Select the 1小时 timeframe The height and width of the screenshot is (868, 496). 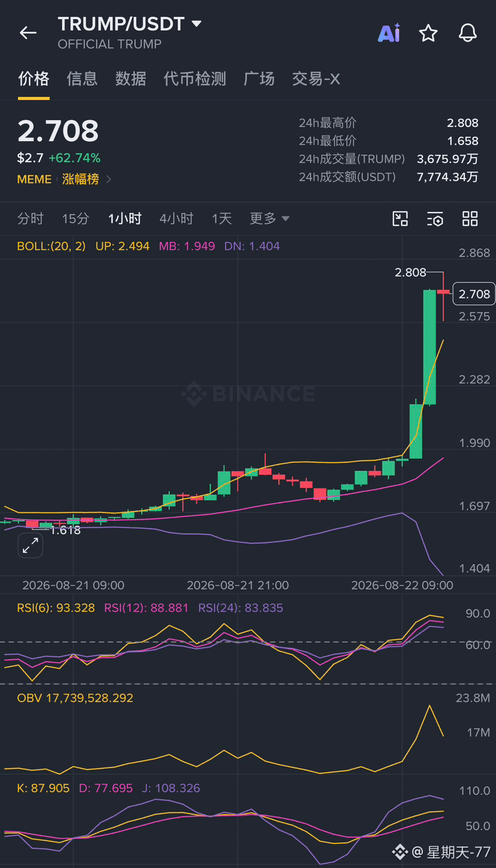125,218
